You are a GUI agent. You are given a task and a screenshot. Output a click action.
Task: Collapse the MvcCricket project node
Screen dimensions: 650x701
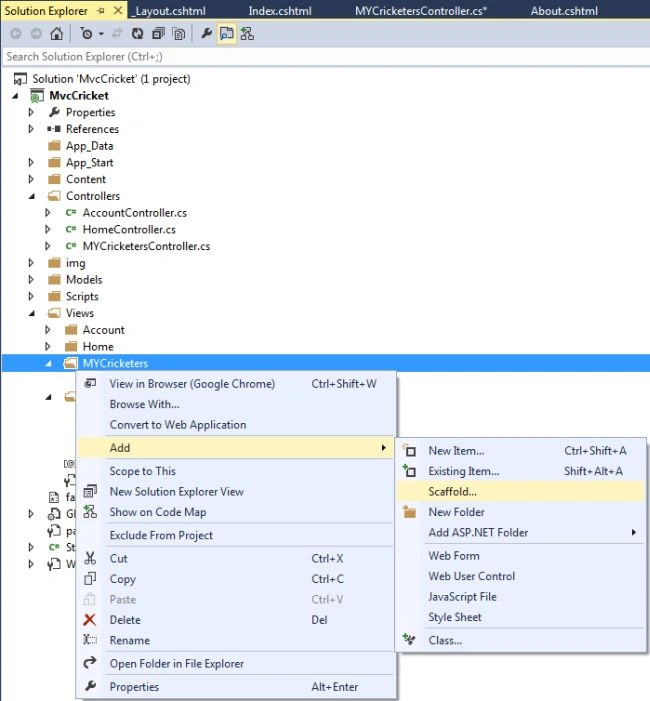pyautogui.click(x=16, y=96)
